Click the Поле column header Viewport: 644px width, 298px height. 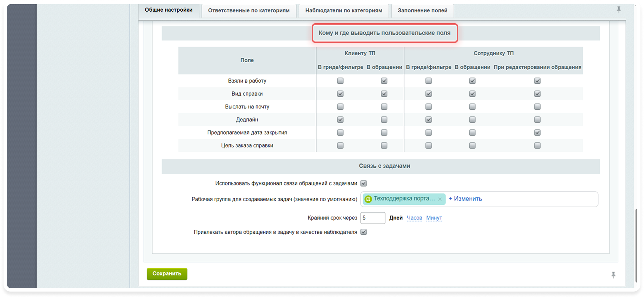point(247,60)
